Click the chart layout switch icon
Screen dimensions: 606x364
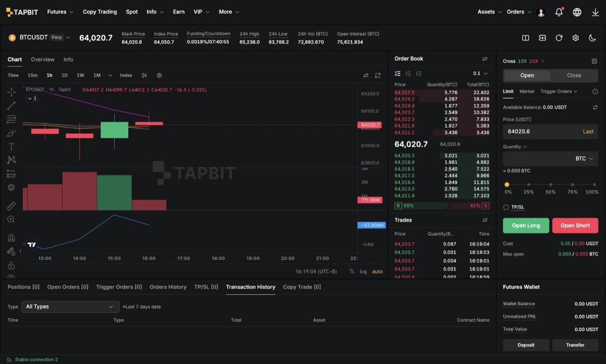(x=366, y=75)
